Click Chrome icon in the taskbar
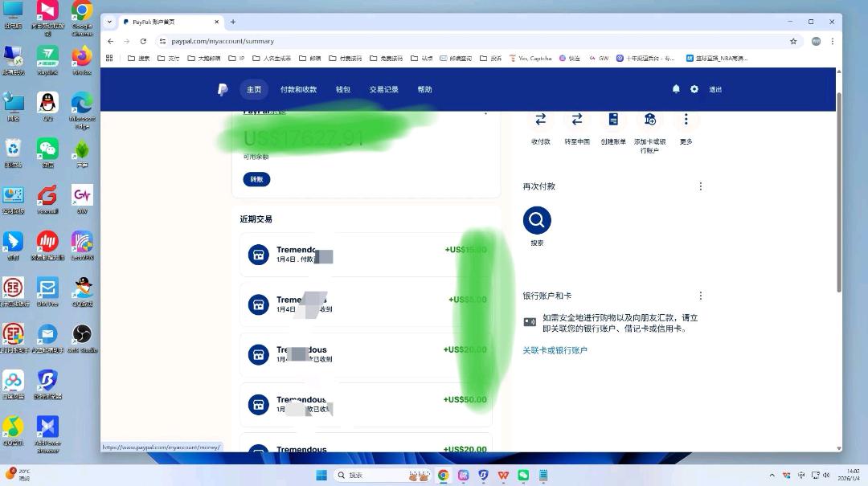Image resolution: width=868 pixels, height=486 pixels. pyautogui.click(x=444, y=475)
